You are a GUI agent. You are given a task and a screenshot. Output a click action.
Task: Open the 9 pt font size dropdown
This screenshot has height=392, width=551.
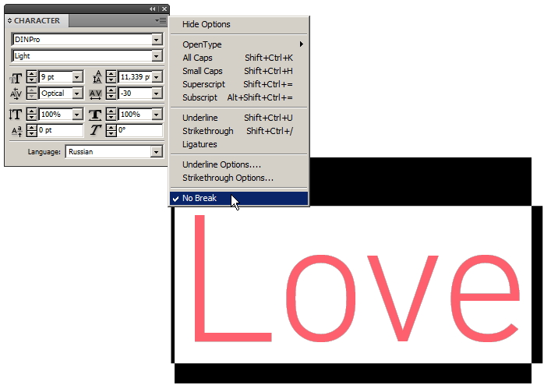click(77, 77)
